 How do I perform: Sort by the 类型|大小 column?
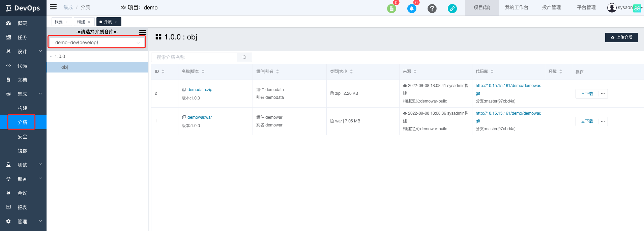[x=351, y=71]
